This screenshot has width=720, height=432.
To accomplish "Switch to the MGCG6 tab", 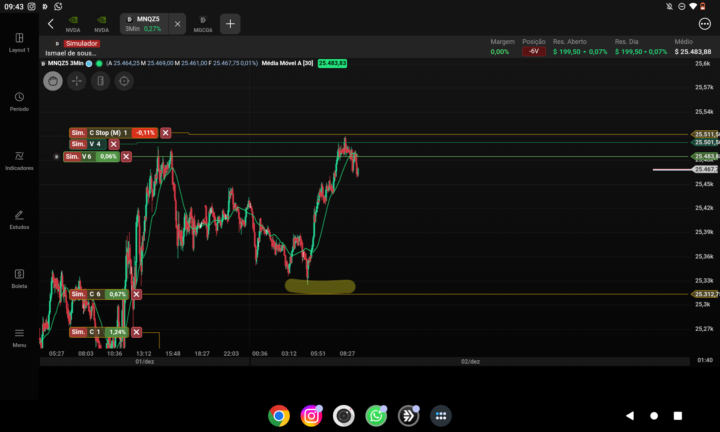I will coord(203,24).
